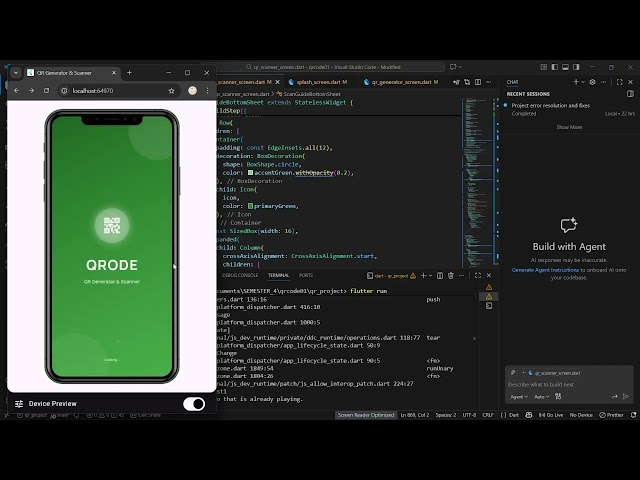The height and width of the screenshot is (480, 640).
Task: Toggle recent sessions sidebar view icon
Action: pos(630,94)
